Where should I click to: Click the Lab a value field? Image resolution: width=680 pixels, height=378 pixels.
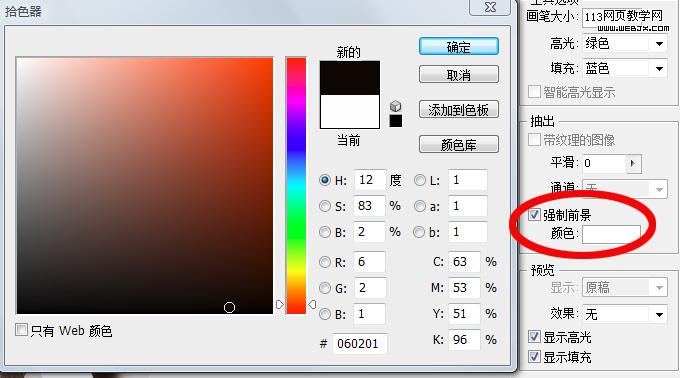(x=468, y=206)
